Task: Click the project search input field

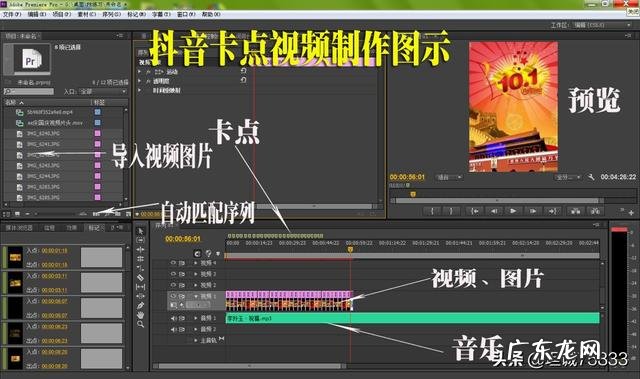Action: click(29, 91)
